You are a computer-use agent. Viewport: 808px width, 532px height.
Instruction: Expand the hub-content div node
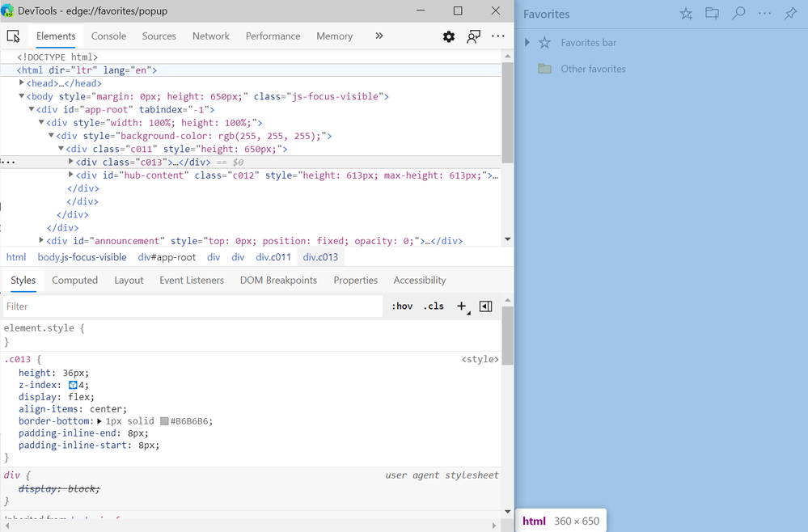(x=71, y=175)
